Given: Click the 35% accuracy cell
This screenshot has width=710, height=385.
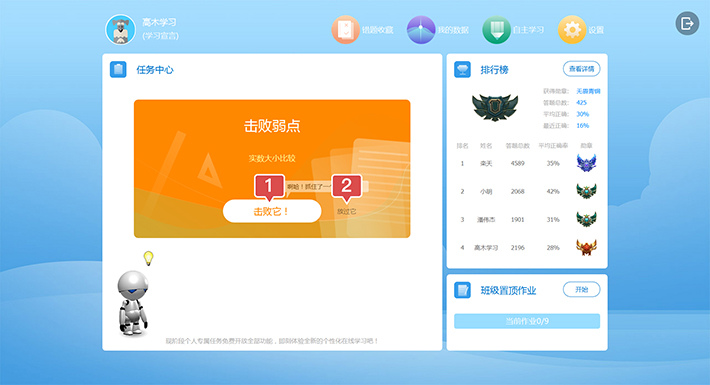Looking at the screenshot, I should 553,164.
